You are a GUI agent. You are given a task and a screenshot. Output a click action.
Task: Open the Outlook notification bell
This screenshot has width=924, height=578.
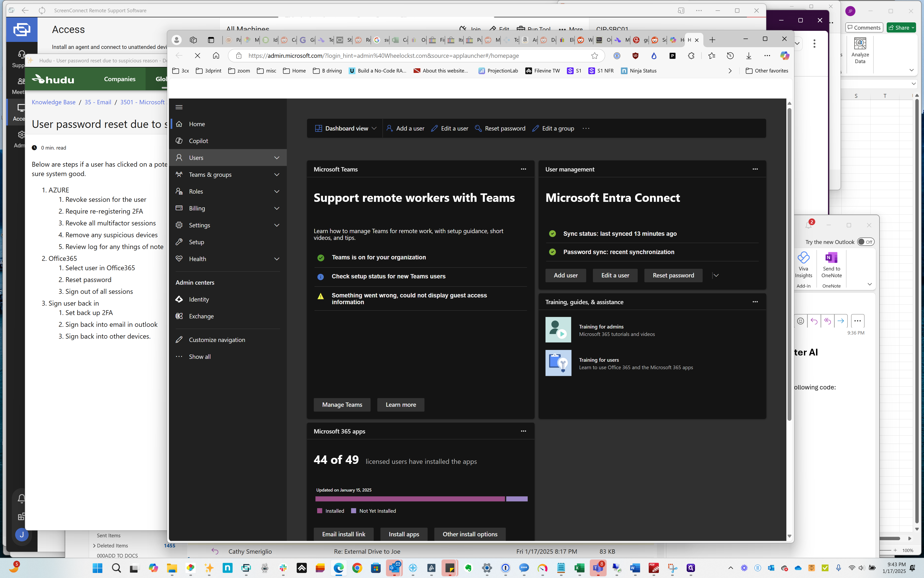809,225
